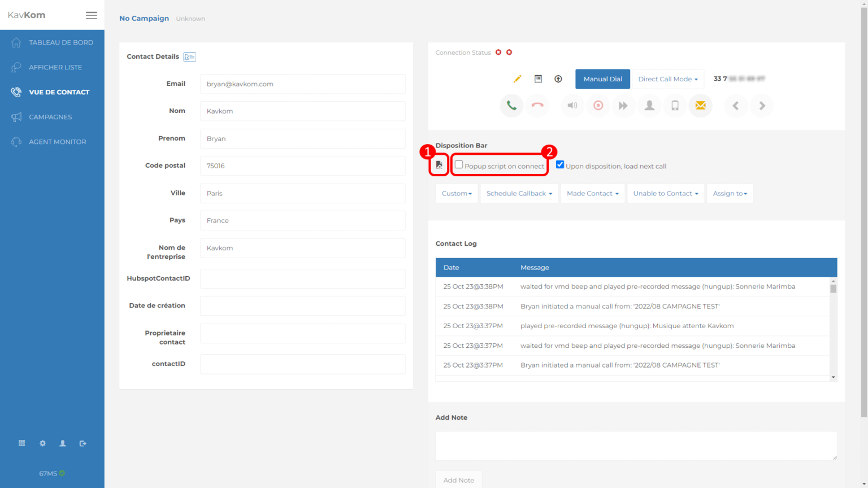Open the contact card icon beside Contact Details
The height and width of the screenshot is (488, 868).
click(189, 57)
